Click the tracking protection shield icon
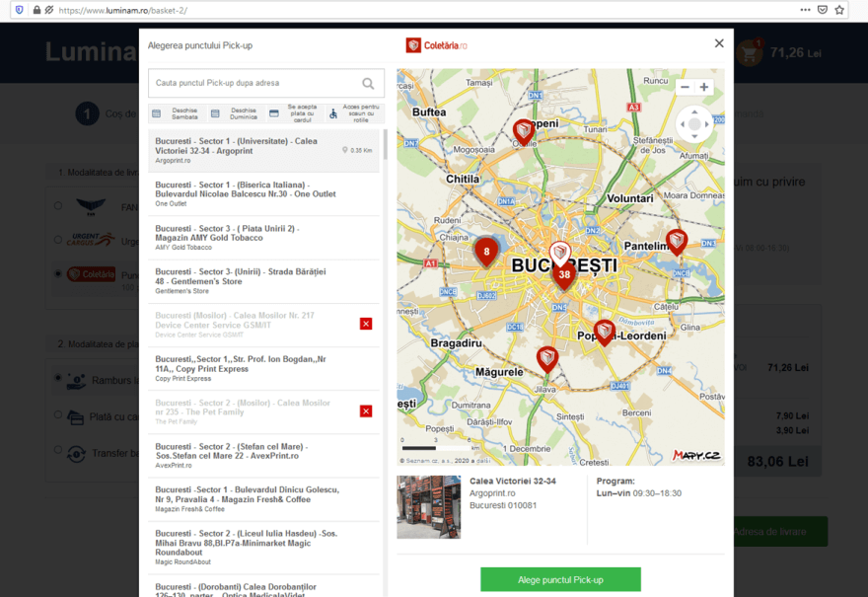This screenshot has width=868, height=597. coord(20,10)
